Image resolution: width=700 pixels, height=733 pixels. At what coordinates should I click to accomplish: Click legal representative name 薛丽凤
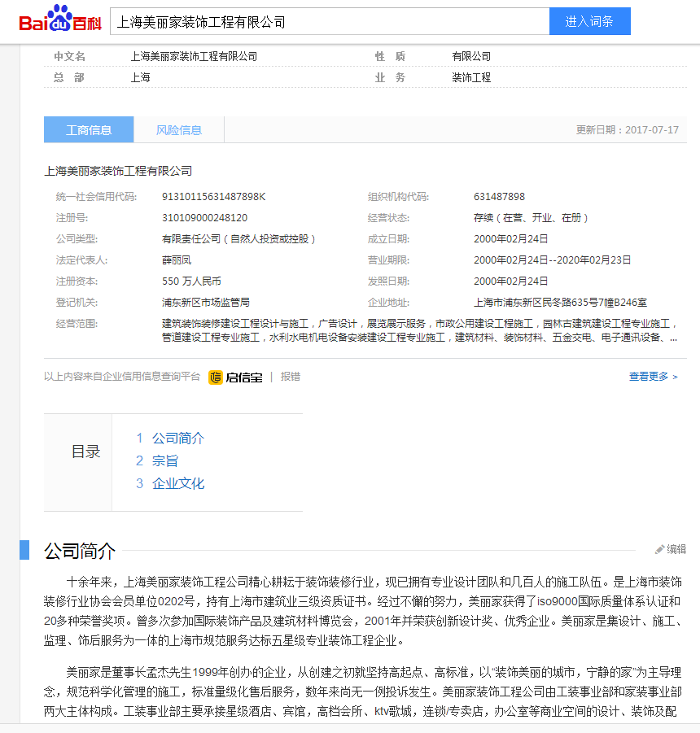click(x=177, y=260)
